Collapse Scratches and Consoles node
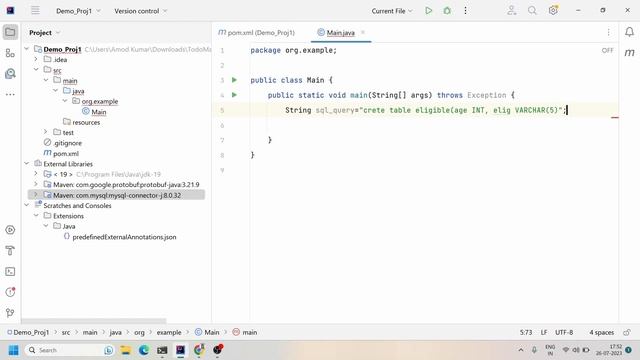The height and width of the screenshot is (360, 640). (x=27, y=205)
